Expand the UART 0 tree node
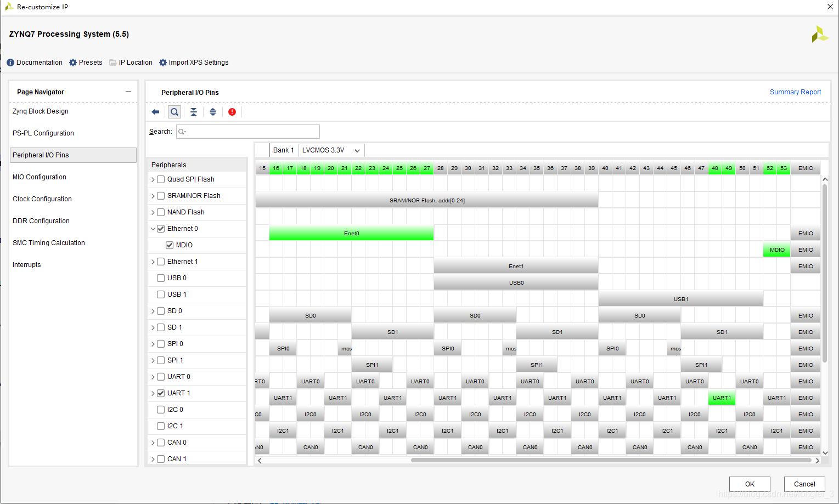This screenshot has width=839, height=504. 153,377
